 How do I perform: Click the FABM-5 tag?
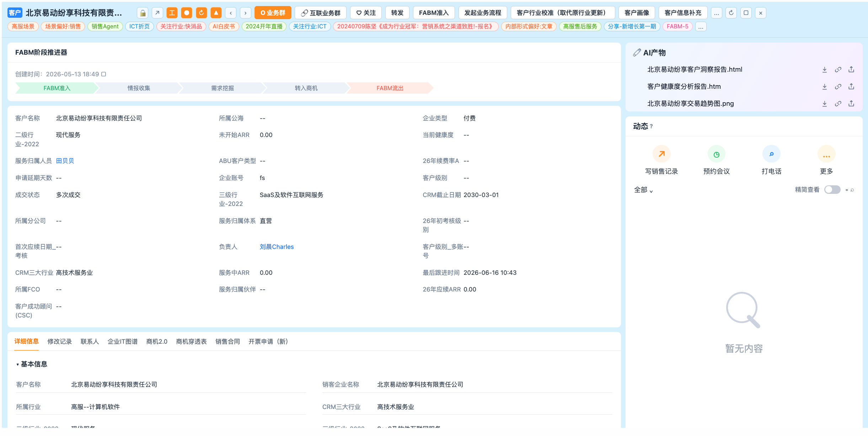677,27
